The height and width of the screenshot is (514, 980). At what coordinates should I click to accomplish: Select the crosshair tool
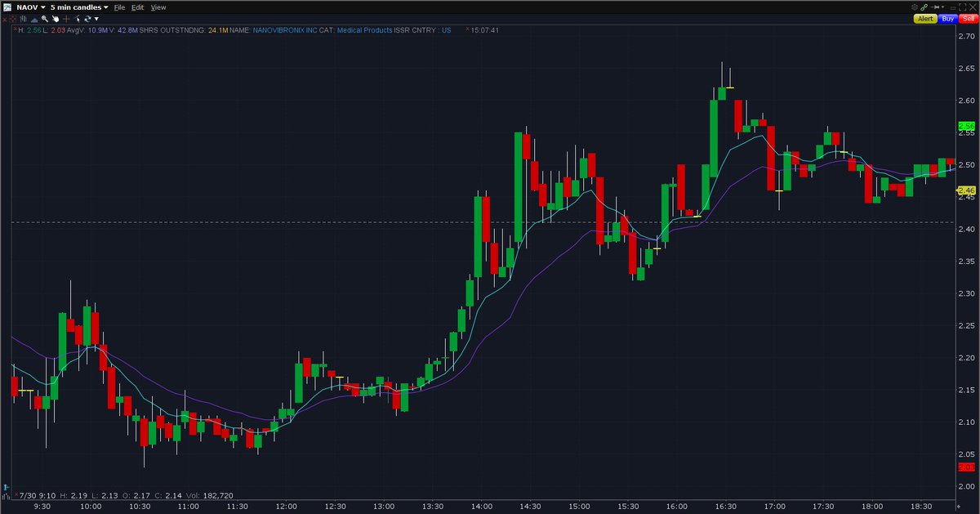(66, 19)
